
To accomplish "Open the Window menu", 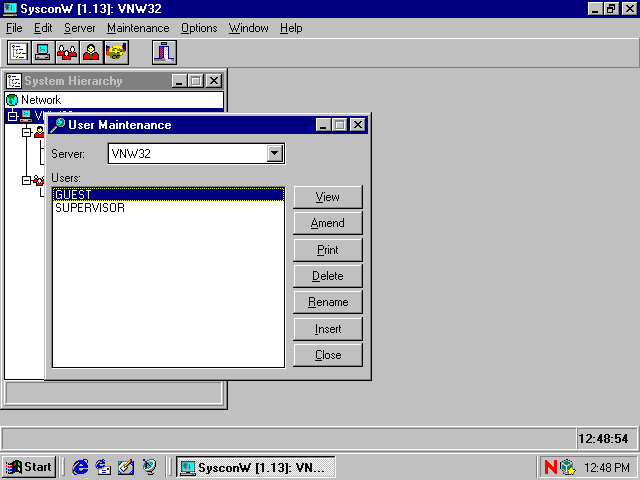I will pyautogui.click(x=249, y=28).
